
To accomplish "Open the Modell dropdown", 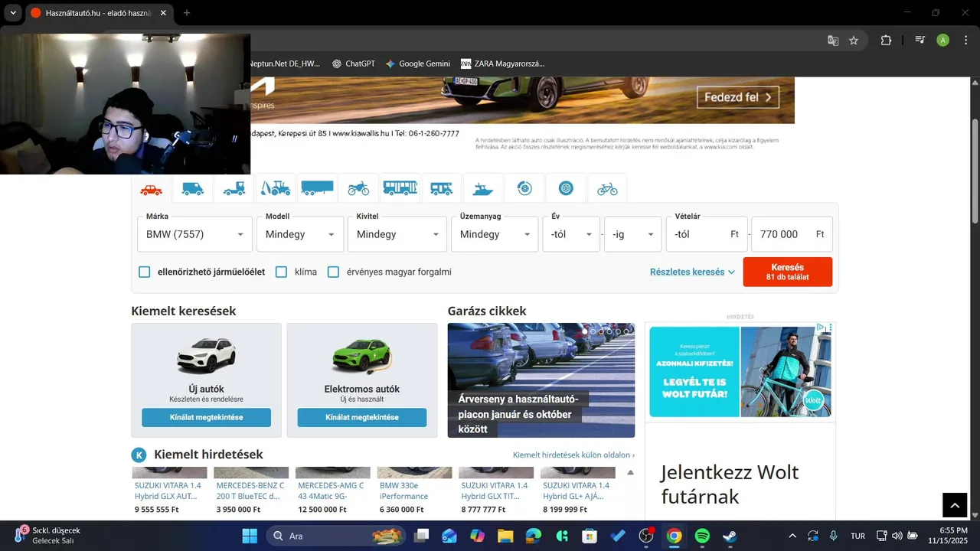I will click(x=300, y=234).
